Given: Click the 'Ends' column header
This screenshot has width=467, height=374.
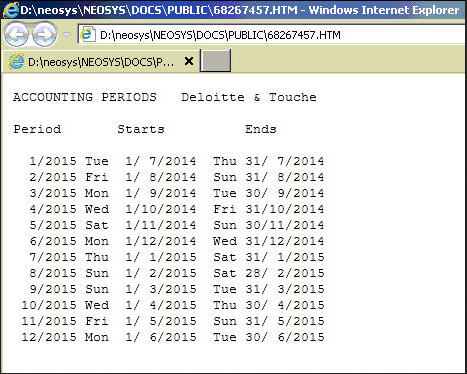Looking at the screenshot, I should [x=261, y=129].
